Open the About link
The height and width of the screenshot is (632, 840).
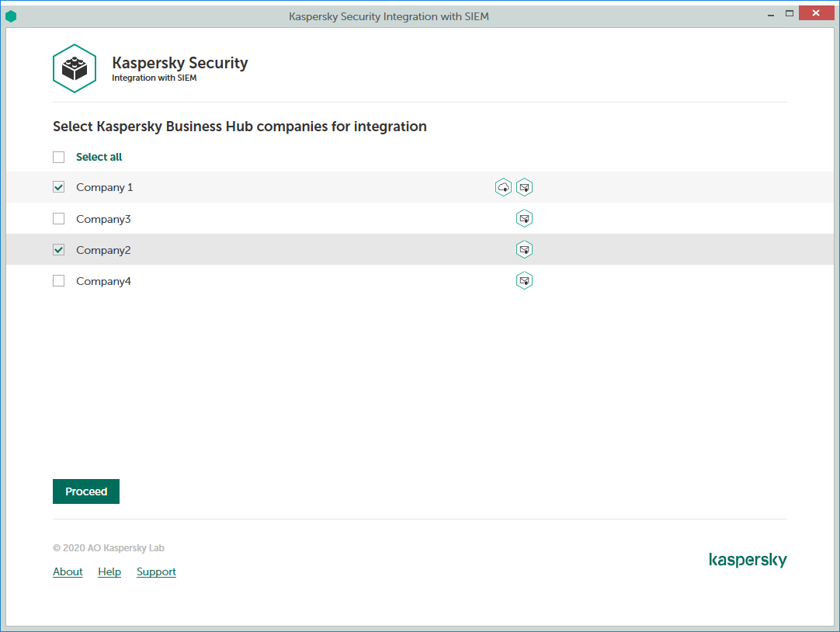click(68, 571)
